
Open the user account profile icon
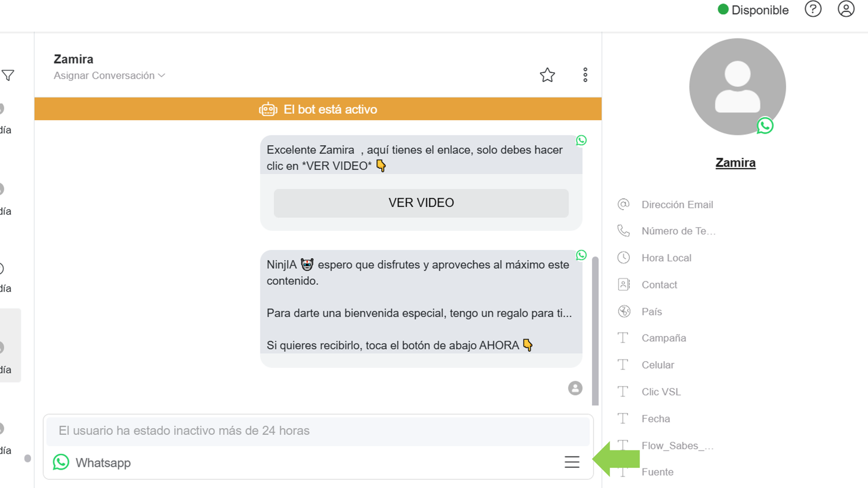846,9
